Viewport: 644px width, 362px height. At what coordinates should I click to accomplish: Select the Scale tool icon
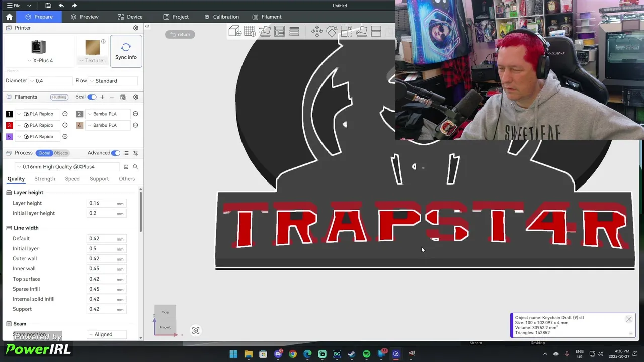[347, 32]
